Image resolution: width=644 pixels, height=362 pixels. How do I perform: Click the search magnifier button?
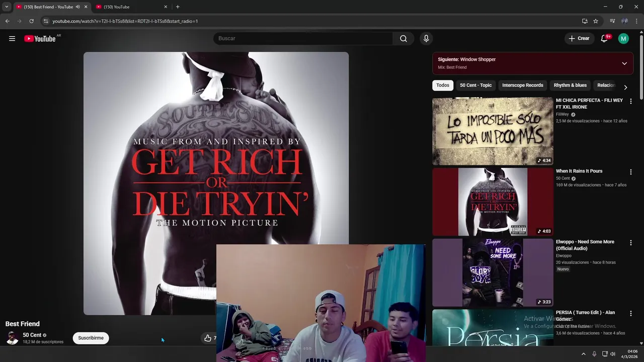404,39
